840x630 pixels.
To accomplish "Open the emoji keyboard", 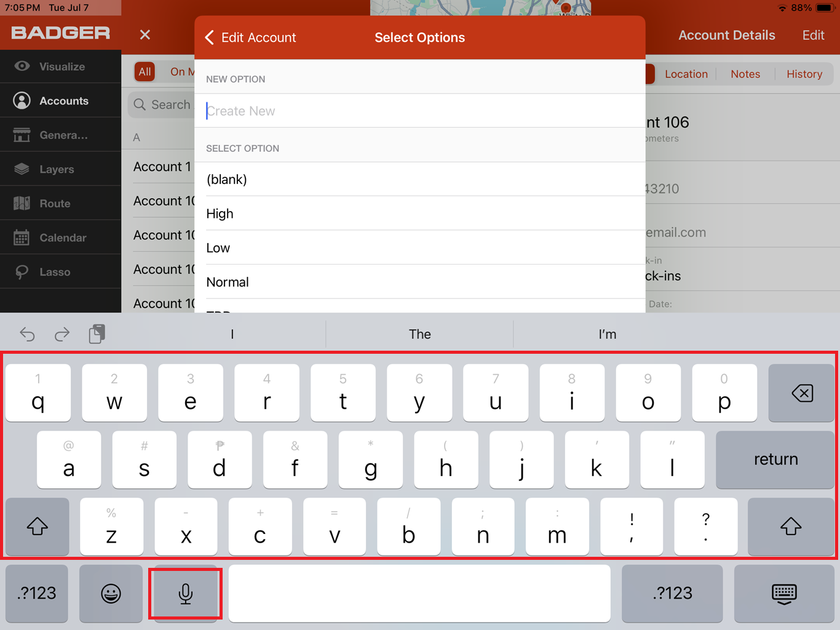I will click(111, 593).
